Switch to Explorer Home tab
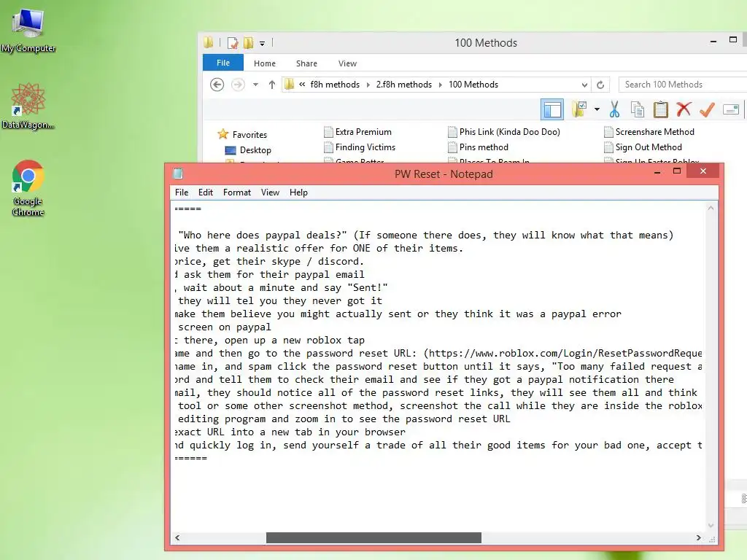Screen dimensions: 747x560 tap(264, 63)
